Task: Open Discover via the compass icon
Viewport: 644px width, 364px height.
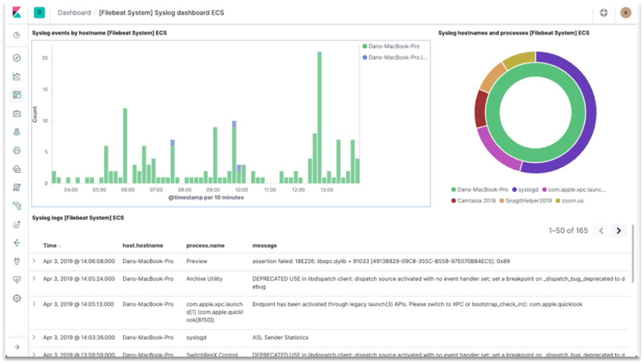Action: 17,58
